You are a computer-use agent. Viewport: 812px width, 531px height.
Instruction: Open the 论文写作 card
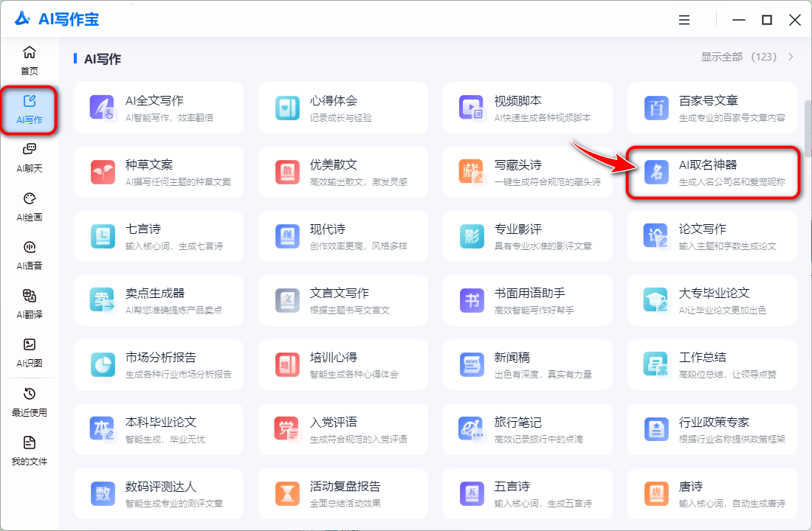(712, 236)
